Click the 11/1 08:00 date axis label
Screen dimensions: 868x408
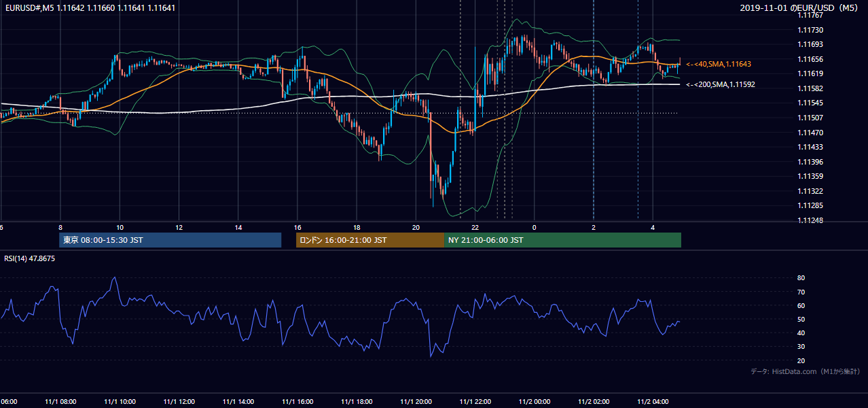pos(61,402)
